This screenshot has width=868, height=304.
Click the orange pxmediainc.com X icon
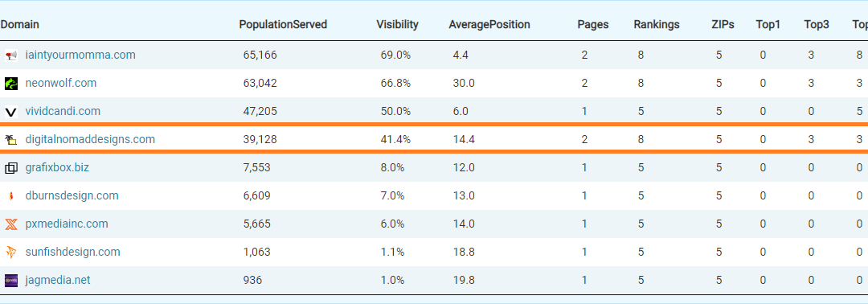11,224
